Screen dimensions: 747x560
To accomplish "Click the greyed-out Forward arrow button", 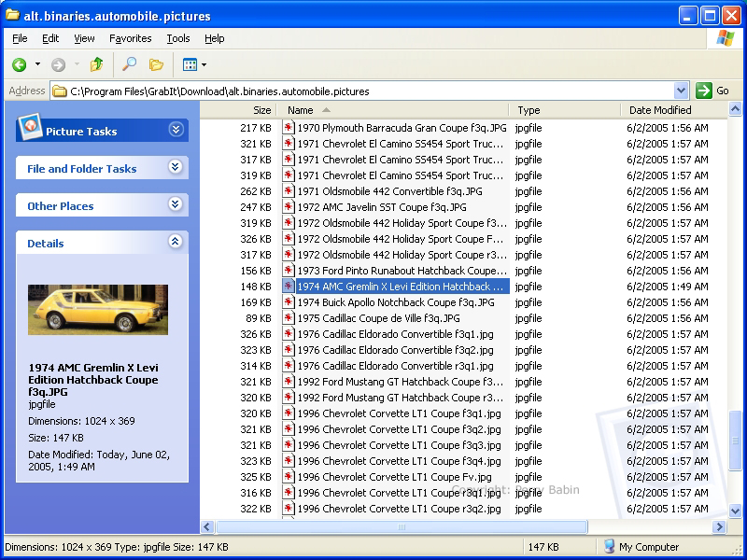I will coord(58,64).
